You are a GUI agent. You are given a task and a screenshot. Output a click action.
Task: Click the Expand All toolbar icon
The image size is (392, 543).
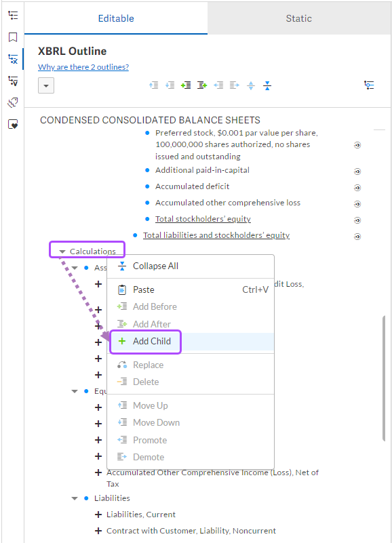[251, 85]
